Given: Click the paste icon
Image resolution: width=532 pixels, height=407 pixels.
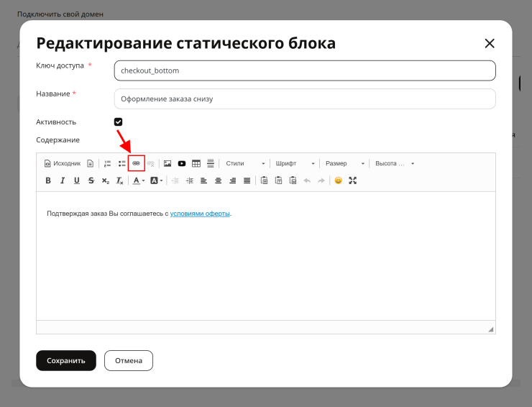Looking at the screenshot, I should (264, 180).
